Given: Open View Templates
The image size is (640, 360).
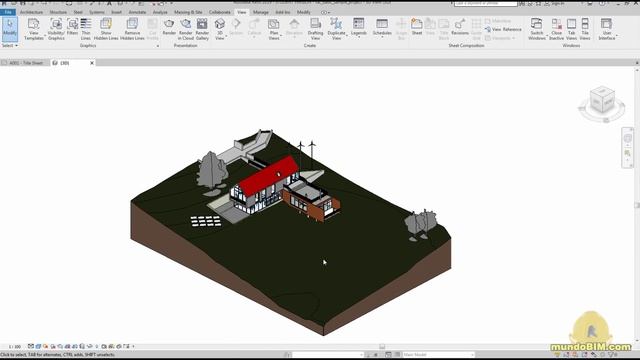Looking at the screenshot, I should (x=34, y=29).
